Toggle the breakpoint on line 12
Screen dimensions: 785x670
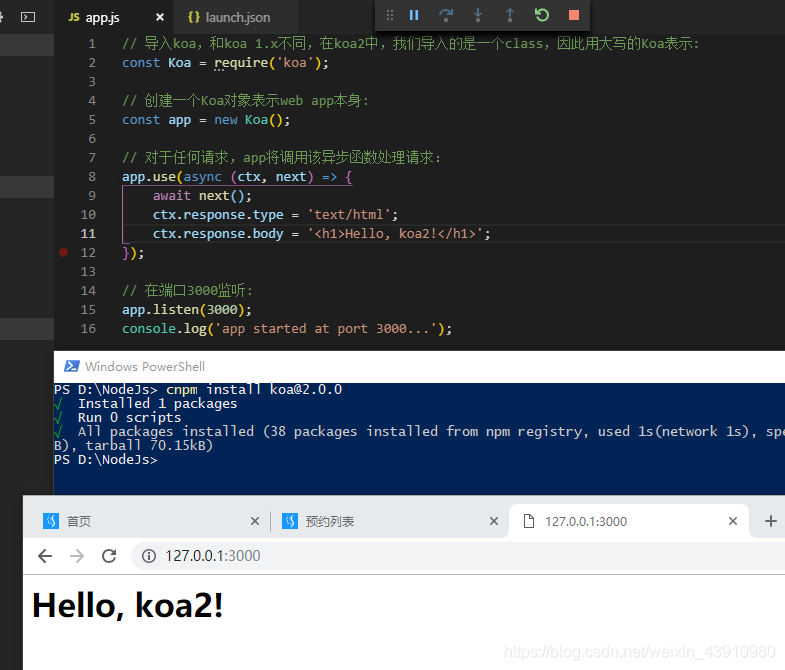tap(64, 252)
